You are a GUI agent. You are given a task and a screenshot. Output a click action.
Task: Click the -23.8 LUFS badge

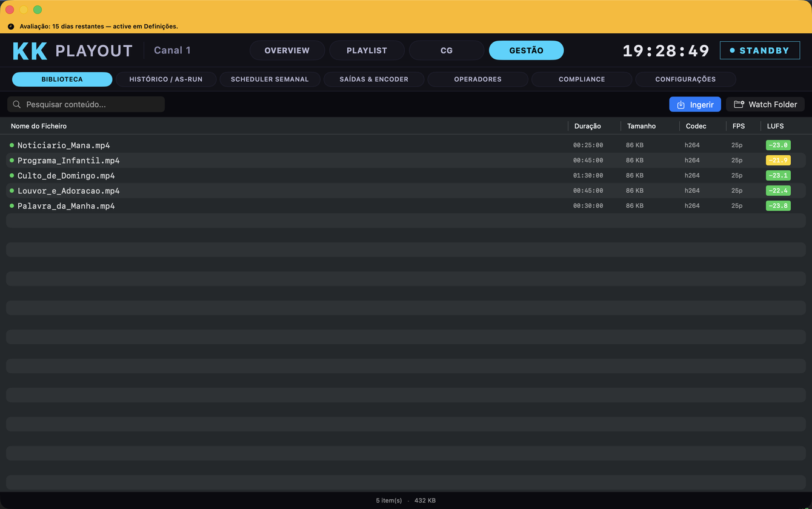tap(778, 206)
